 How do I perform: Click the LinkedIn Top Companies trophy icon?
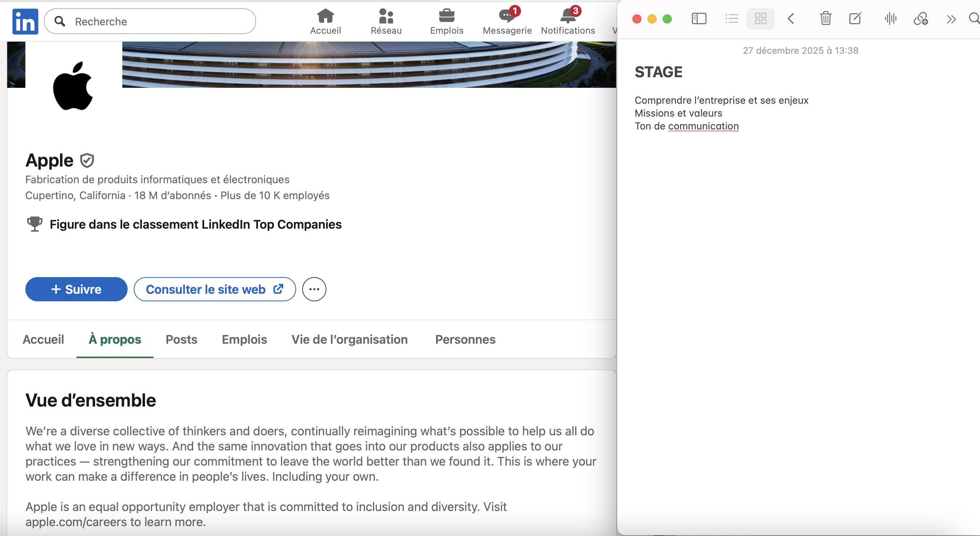[x=34, y=224]
